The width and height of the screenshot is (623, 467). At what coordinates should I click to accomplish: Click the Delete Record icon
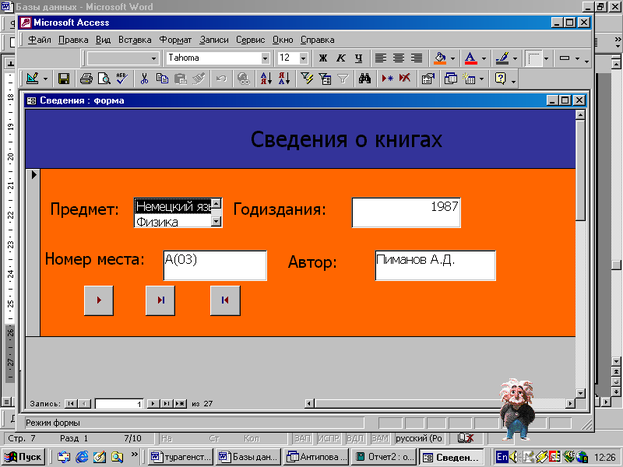point(405,78)
